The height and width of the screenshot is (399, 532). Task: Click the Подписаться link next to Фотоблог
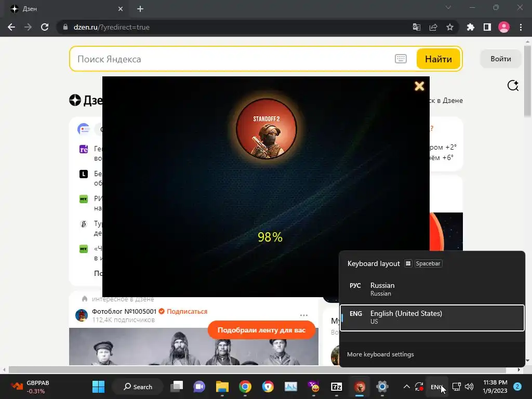[x=187, y=312]
